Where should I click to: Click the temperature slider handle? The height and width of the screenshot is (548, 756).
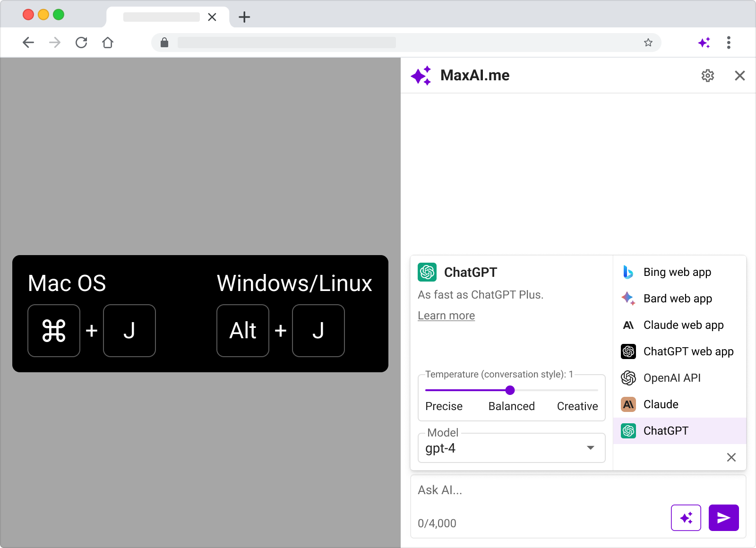510,390
